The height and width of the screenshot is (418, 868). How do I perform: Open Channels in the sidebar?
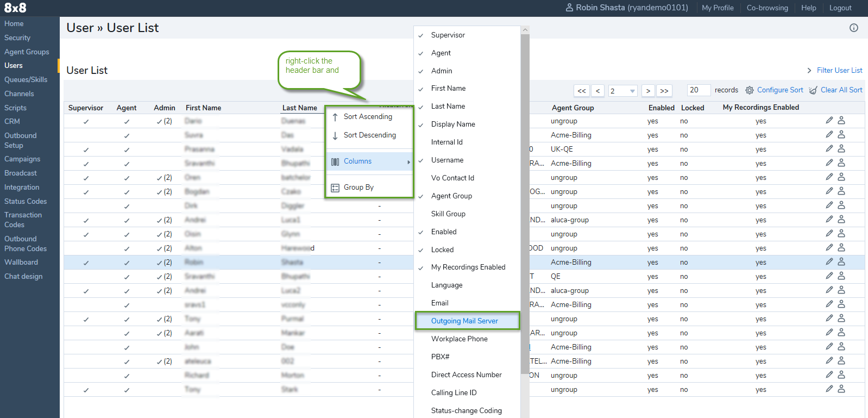(19, 93)
